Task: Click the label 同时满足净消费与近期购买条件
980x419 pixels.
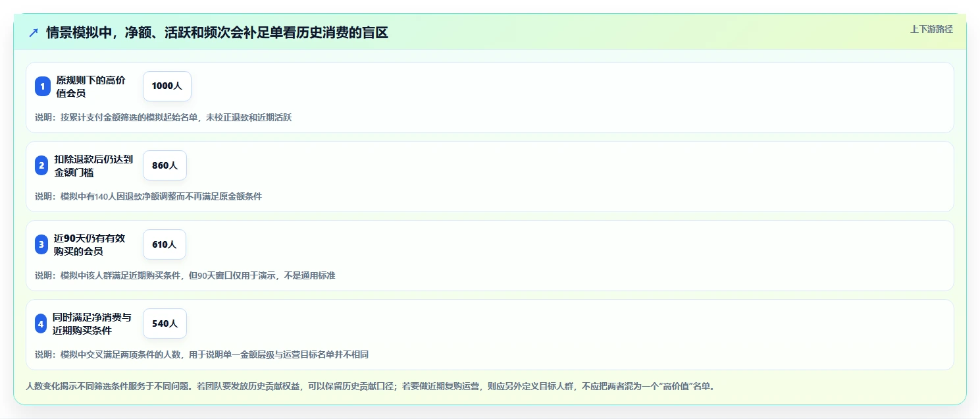Action: pyautogui.click(x=92, y=323)
